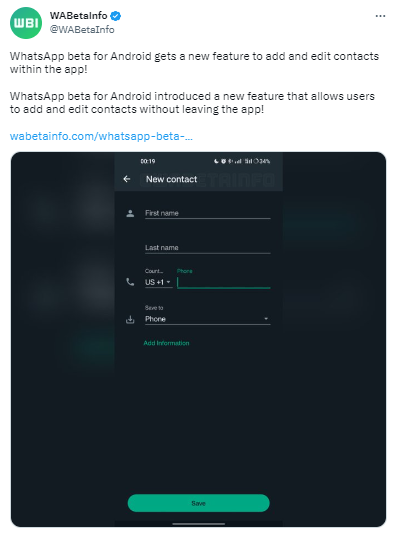Click the green Save button
This screenshot has height=533, width=394.
pyautogui.click(x=199, y=503)
